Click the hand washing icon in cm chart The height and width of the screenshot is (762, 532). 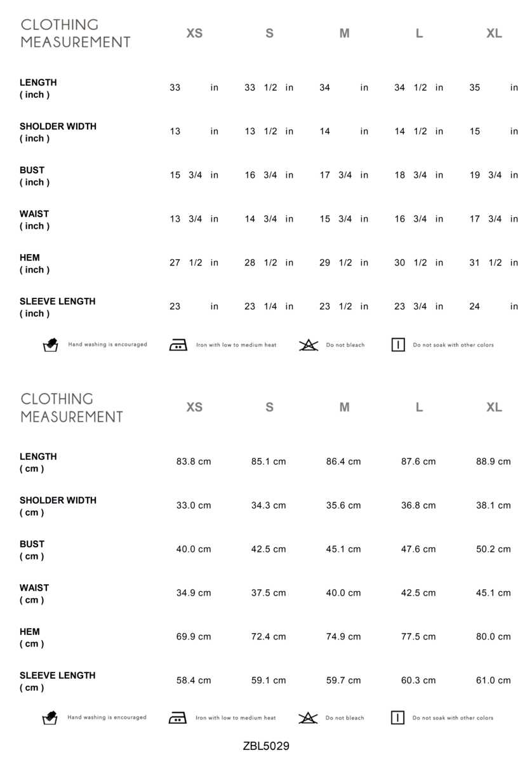[50, 718]
